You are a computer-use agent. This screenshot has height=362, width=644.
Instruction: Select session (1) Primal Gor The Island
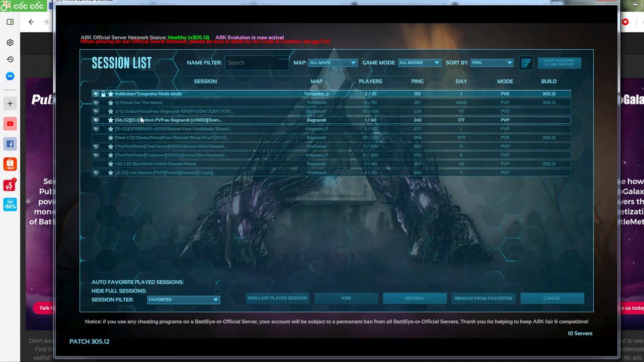(x=331, y=103)
